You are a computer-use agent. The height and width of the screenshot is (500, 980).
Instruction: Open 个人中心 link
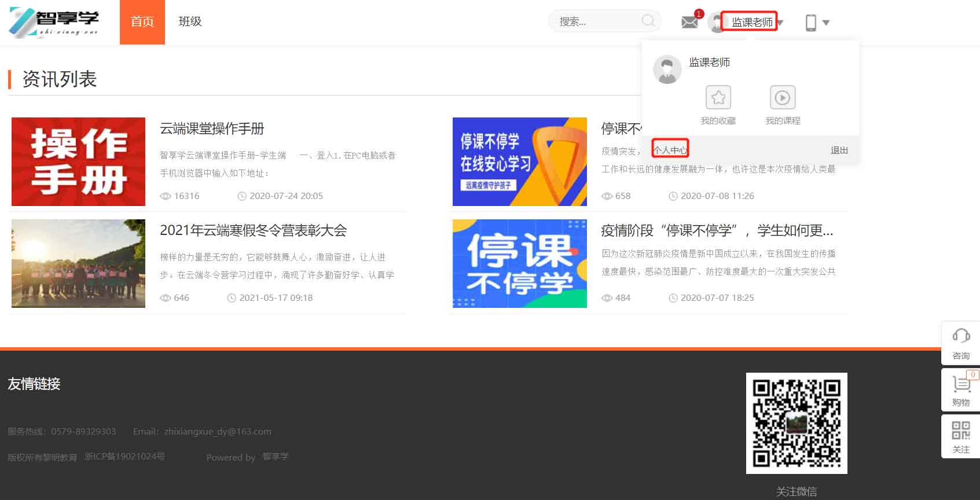coord(670,150)
